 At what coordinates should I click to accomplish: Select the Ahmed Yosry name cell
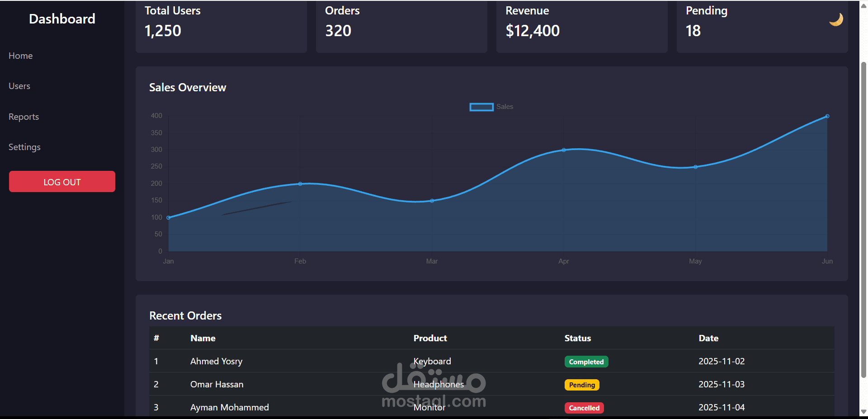217,361
